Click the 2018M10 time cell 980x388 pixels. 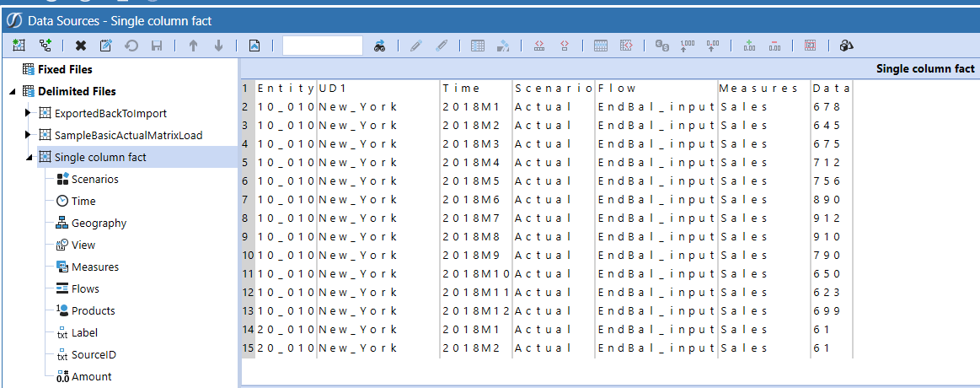coord(476,273)
